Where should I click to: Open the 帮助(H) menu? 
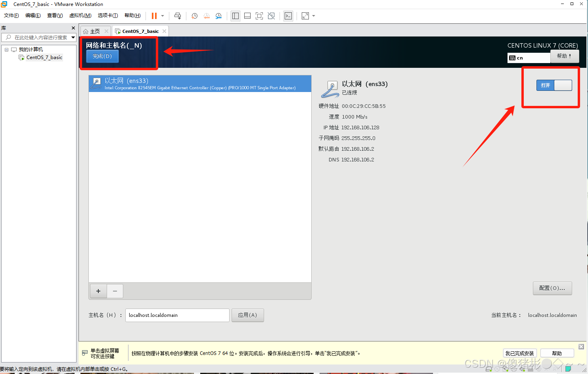tap(132, 15)
